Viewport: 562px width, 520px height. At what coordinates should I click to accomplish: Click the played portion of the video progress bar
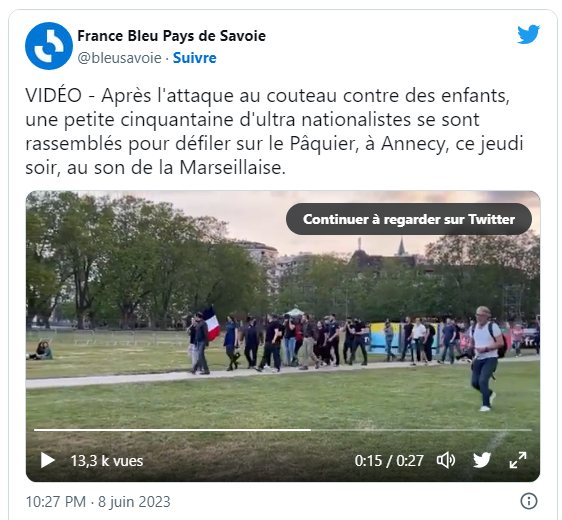tap(172, 429)
